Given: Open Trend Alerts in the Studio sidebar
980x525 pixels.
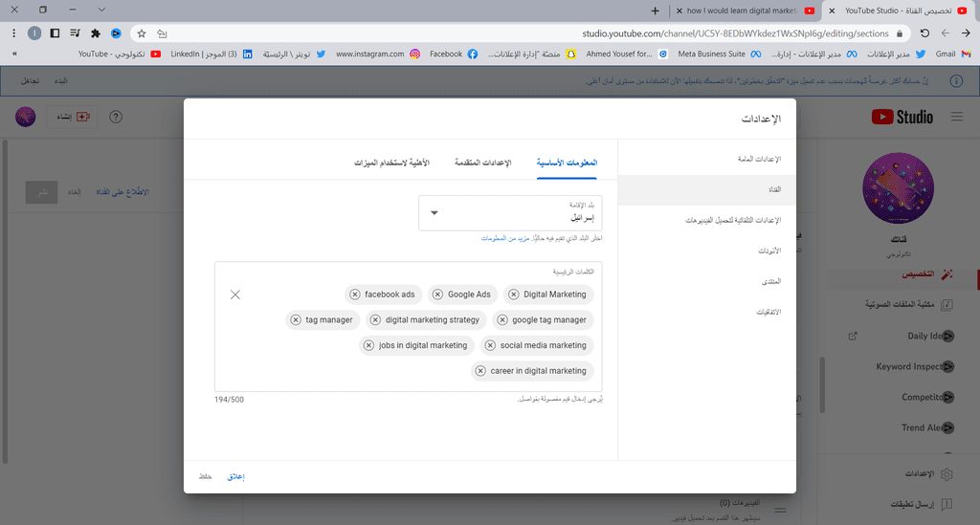Looking at the screenshot, I should (927, 427).
